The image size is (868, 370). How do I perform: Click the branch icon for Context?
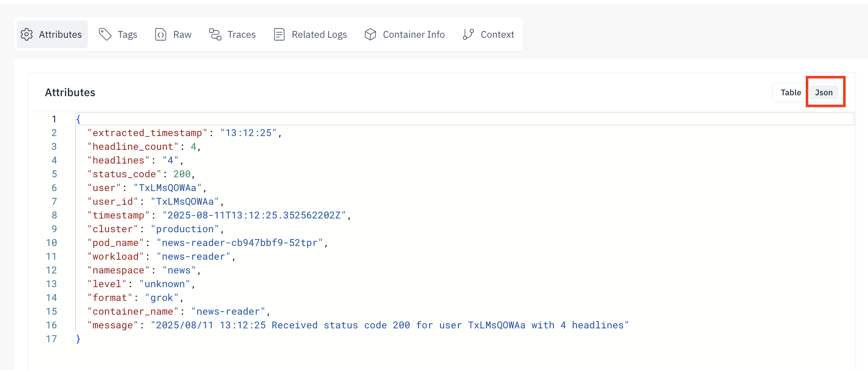[468, 34]
